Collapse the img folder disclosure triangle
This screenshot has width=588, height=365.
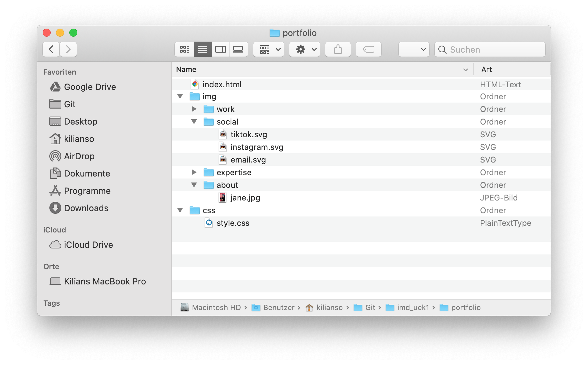[180, 97]
